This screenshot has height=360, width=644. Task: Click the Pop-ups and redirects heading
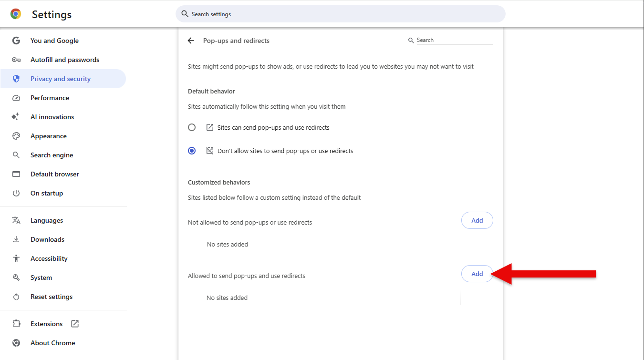click(236, 41)
